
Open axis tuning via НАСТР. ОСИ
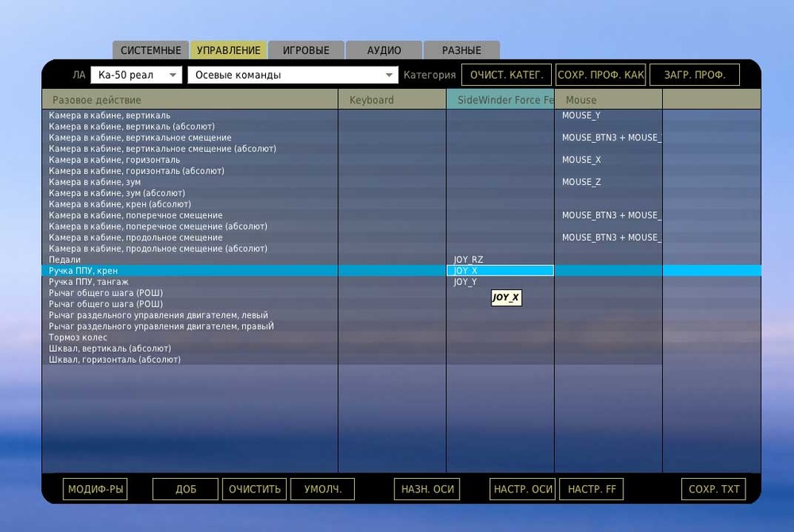[522, 489]
